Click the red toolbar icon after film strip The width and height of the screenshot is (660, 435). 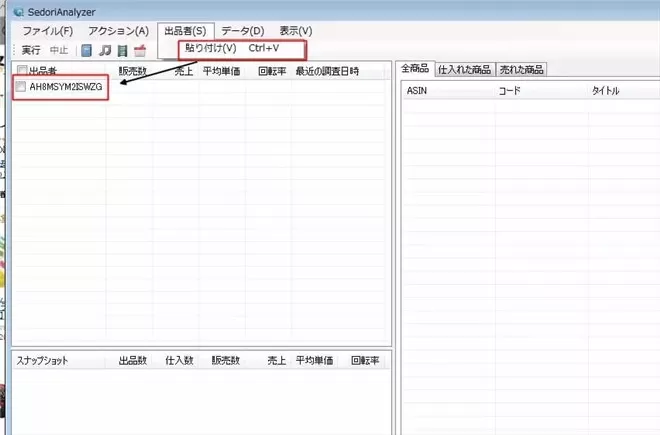(140, 50)
